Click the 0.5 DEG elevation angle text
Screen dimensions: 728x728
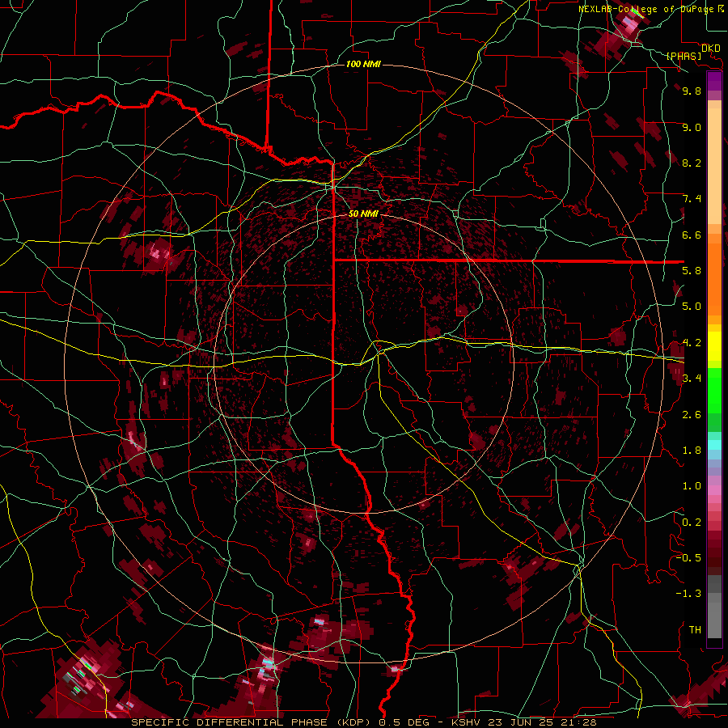coord(406,722)
